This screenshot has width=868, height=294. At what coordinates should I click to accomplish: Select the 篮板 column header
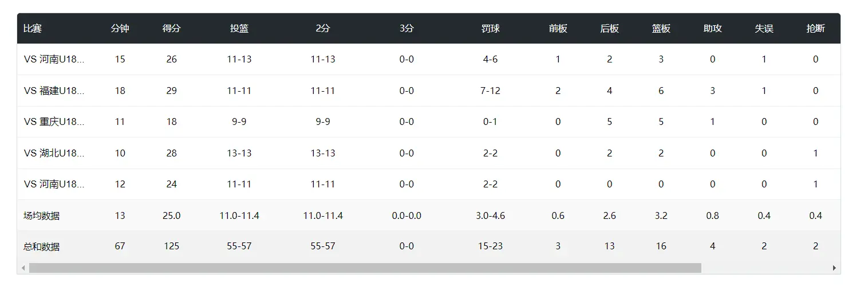tap(661, 29)
